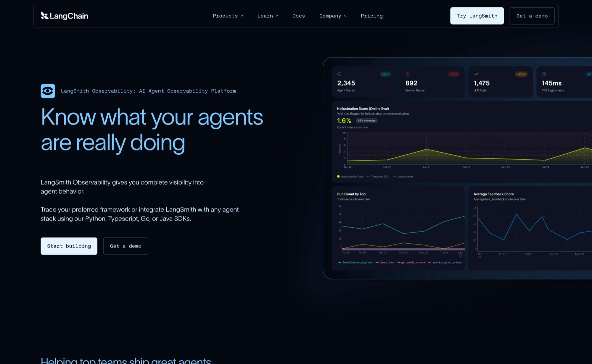Image resolution: width=592 pixels, height=364 pixels.
Task: Click the Hallucination Score (Online Eval) title
Action: click(363, 109)
